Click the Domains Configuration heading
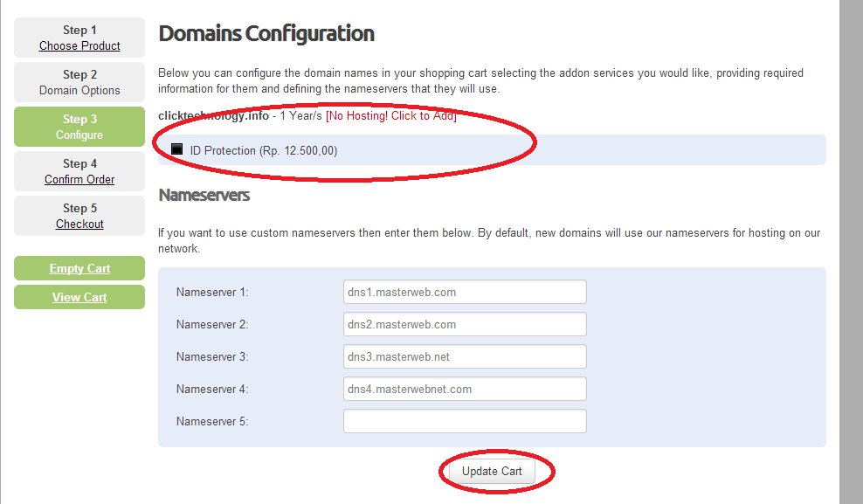This screenshot has width=863, height=504. pyautogui.click(x=266, y=33)
